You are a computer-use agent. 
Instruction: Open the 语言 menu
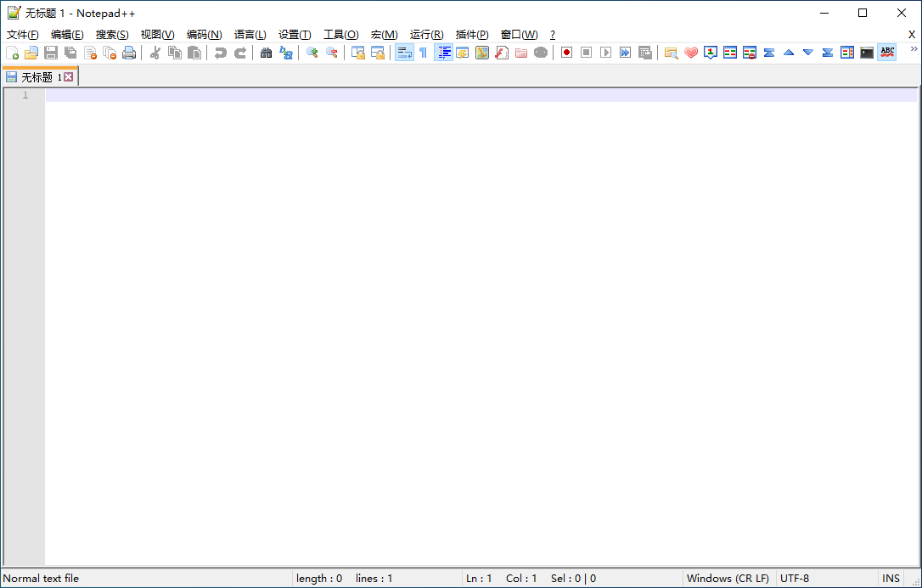click(250, 35)
